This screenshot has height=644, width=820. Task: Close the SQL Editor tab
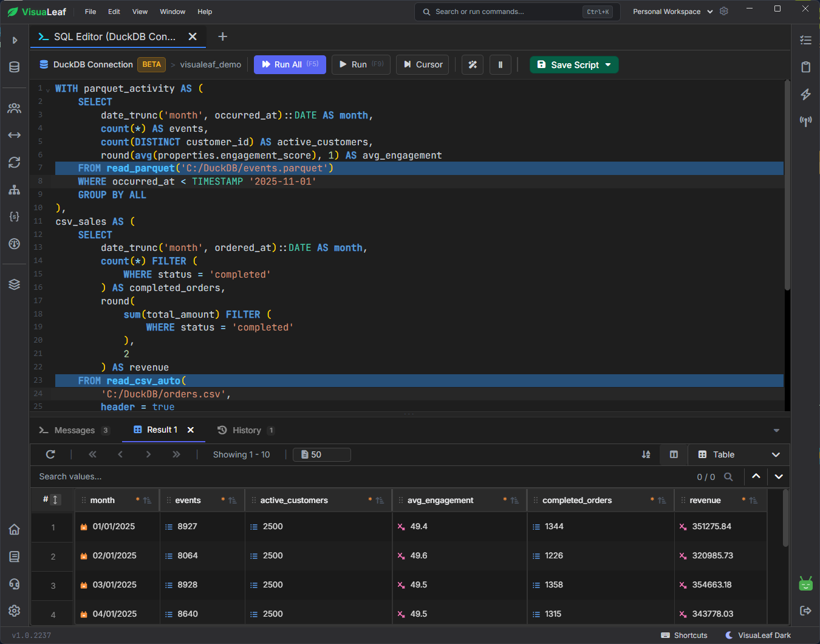point(193,36)
